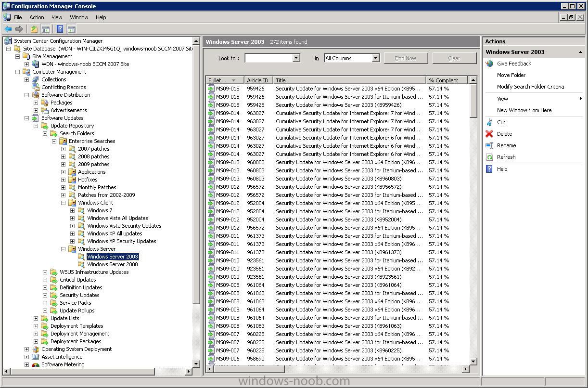Sort by the Article ID column header
The image size is (588, 388).
coord(258,80)
